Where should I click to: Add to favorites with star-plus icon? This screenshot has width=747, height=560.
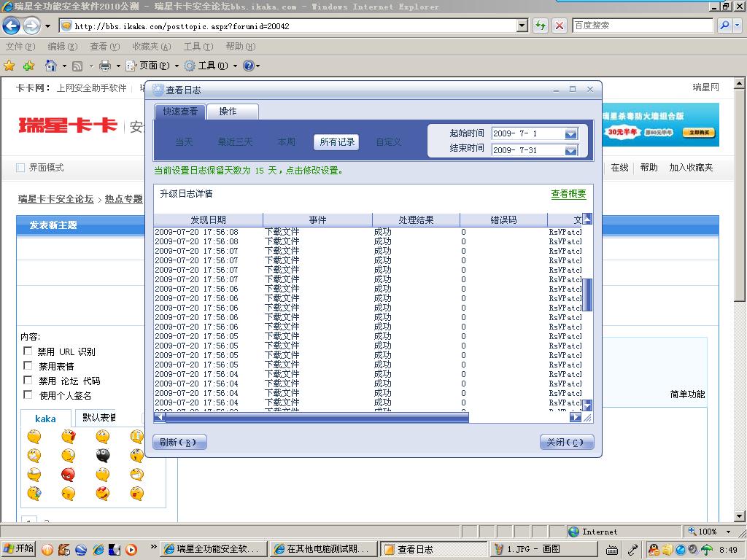click(28, 66)
